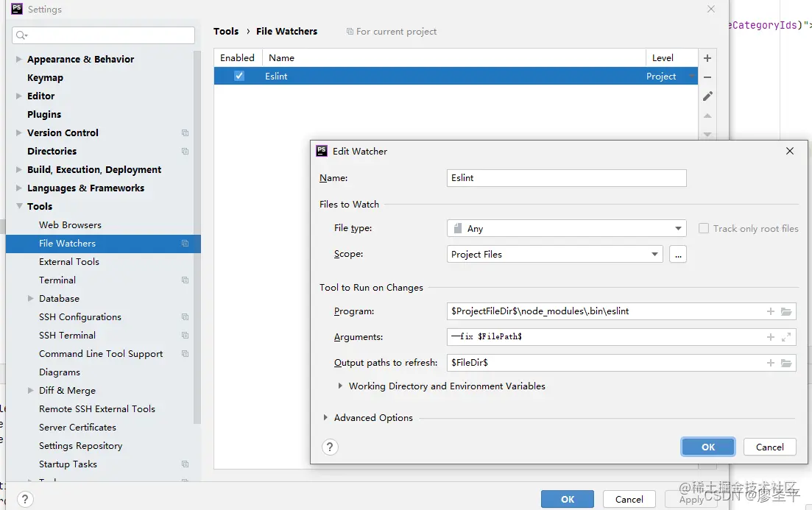Click project icon beside Version Control
The image size is (812, 510).
coord(185,133)
